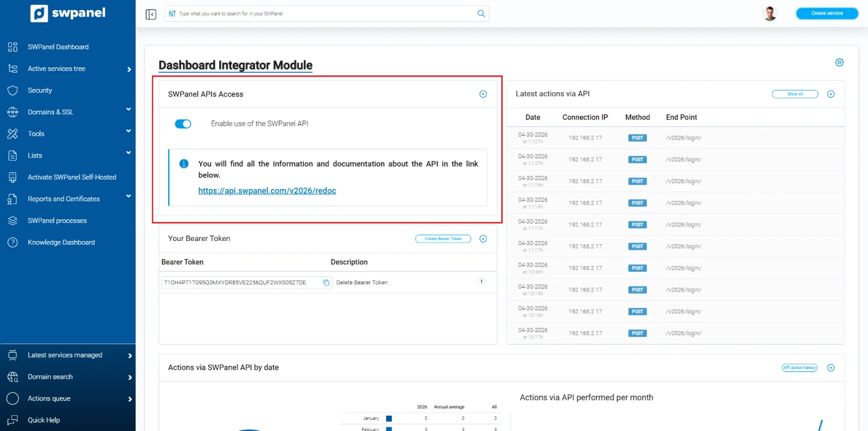Copy the bearer token to clipboard
The height and width of the screenshot is (431, 868).
point(327,283)
